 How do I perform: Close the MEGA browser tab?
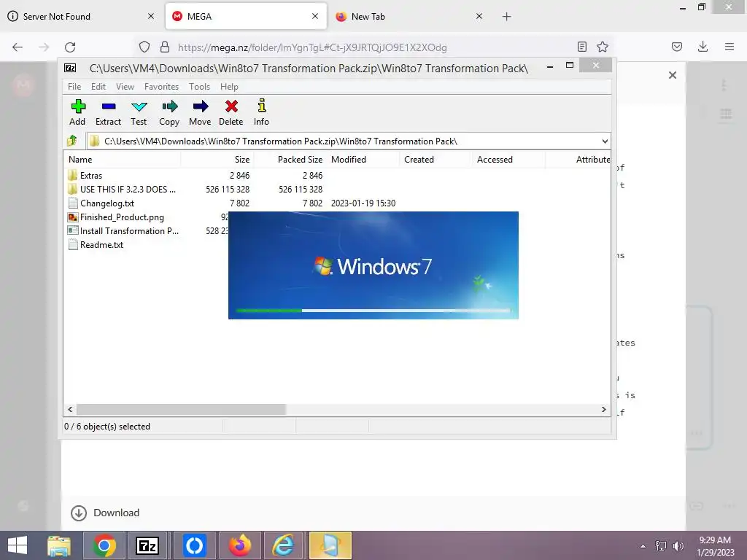pyautogui.click(x=315, y=16)
